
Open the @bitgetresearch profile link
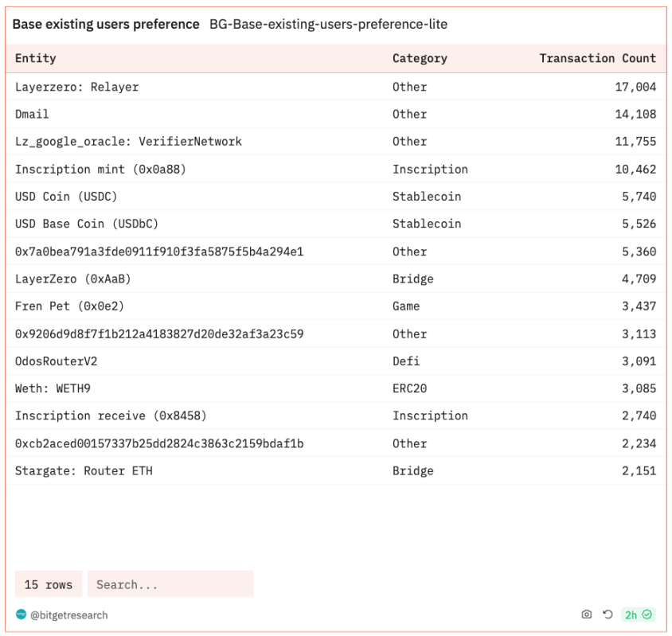click(68, 615)
